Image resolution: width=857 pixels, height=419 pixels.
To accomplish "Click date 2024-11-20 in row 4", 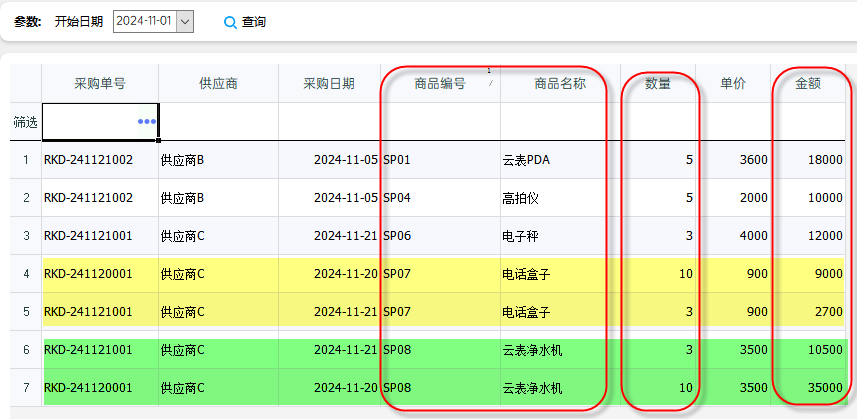I will click(x=345, y=274).
